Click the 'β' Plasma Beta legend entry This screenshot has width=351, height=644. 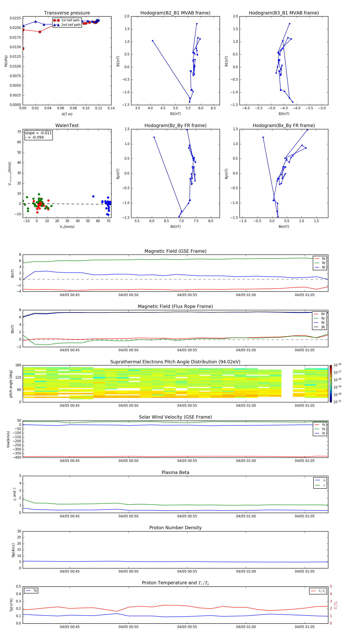tap(321, 485)
